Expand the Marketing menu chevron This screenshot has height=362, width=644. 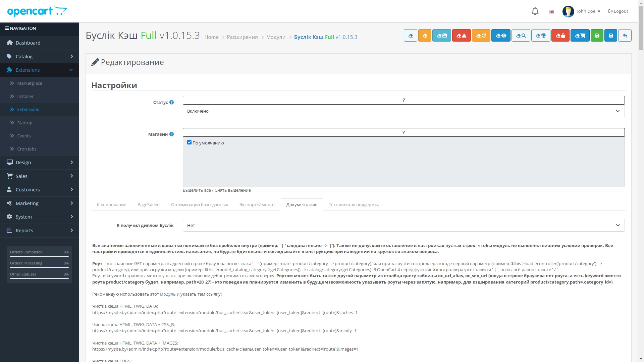[71, 203]
